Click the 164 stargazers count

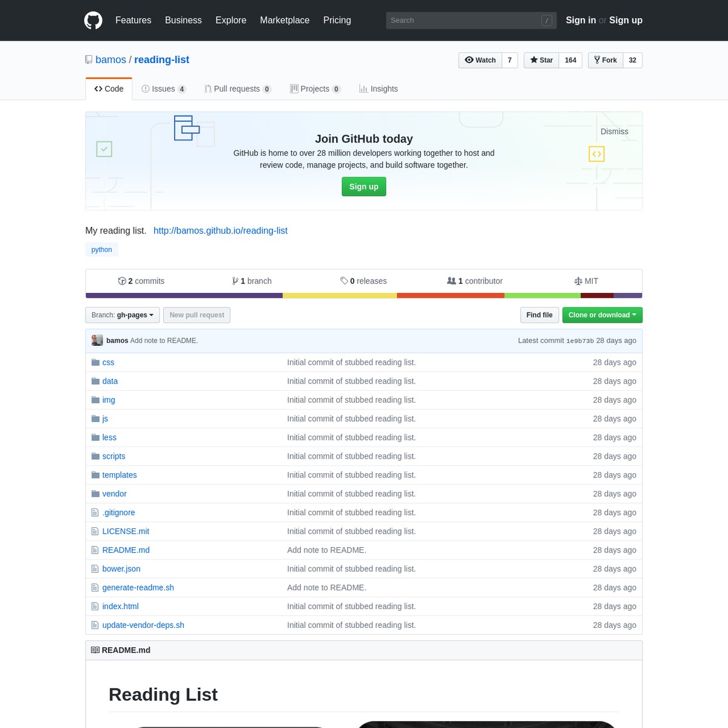[x=570, y=60]
